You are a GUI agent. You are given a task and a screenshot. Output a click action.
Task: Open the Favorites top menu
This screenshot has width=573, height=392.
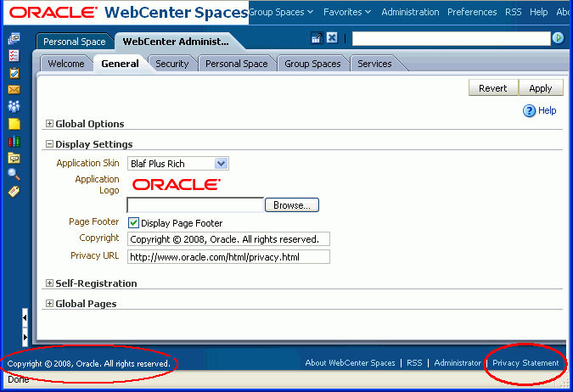347,12
